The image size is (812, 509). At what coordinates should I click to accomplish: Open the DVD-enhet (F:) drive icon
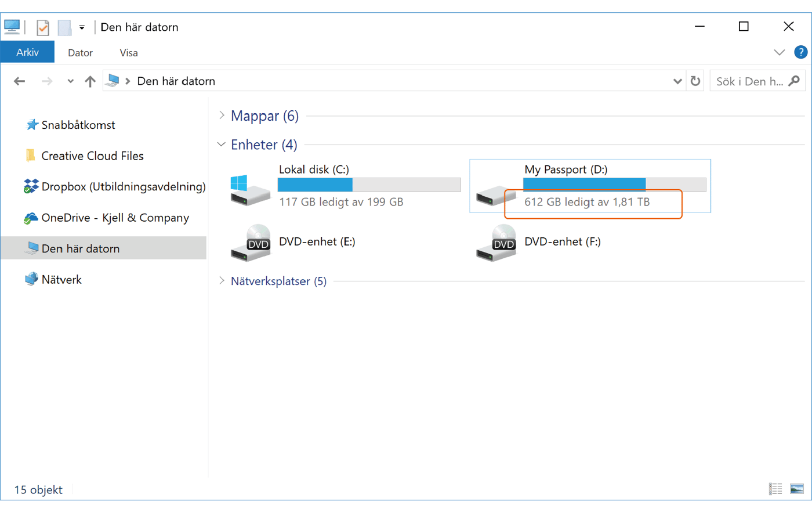[495, 243]
